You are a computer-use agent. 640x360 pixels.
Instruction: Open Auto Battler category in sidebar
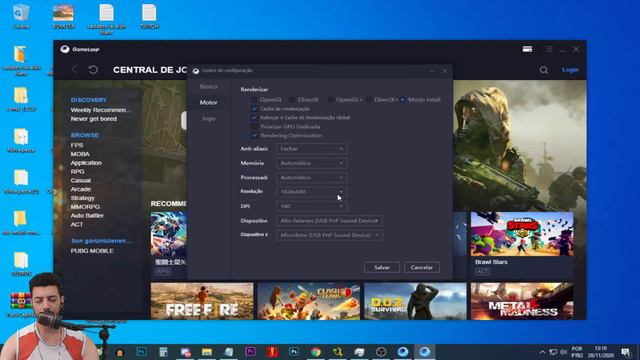87,216
